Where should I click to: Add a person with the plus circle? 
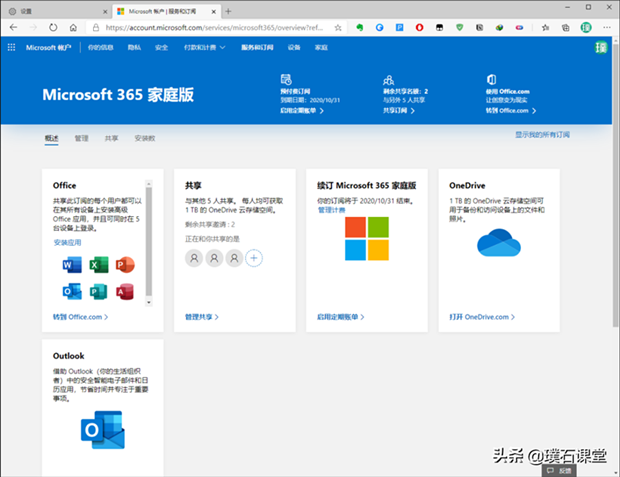254,258
